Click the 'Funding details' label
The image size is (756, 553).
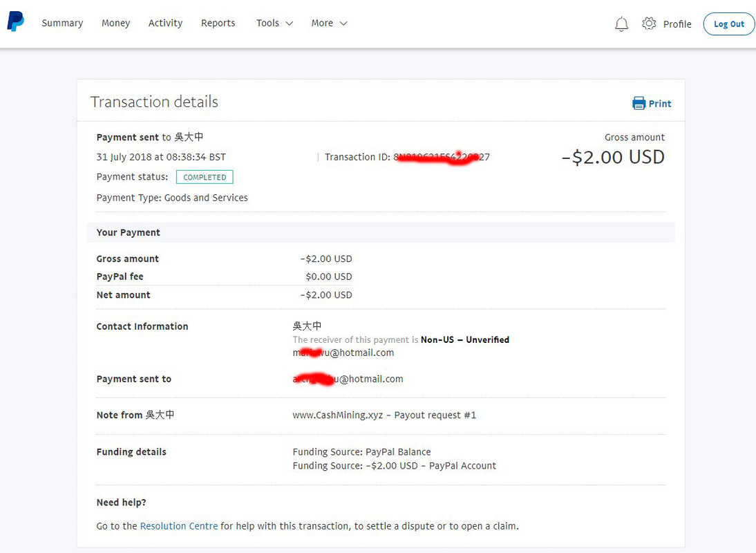tap(131, 452)
